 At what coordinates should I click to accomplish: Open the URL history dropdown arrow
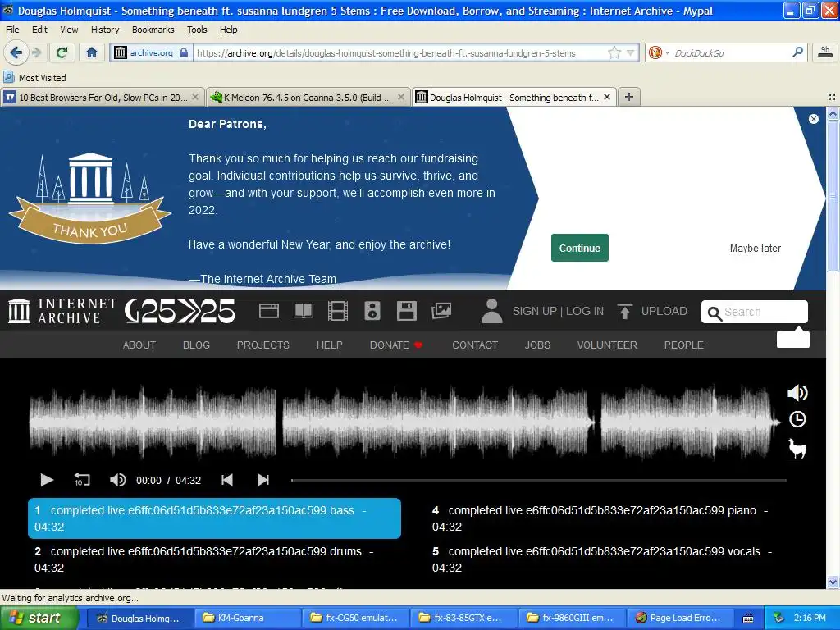[631, 52]
